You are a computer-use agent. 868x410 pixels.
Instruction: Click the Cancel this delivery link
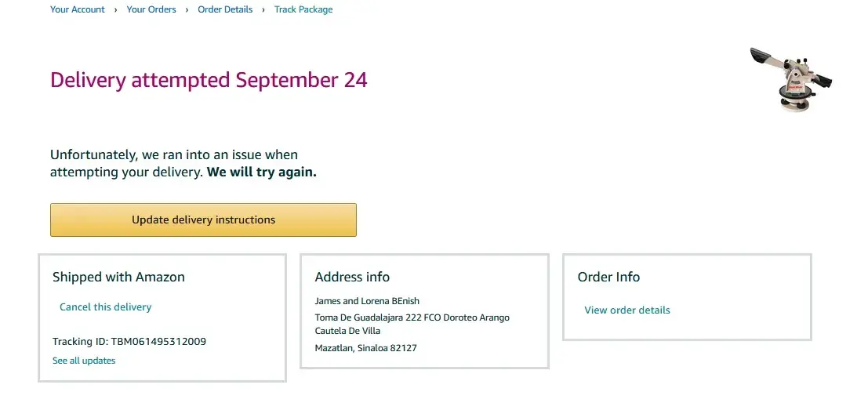(106, 307)
